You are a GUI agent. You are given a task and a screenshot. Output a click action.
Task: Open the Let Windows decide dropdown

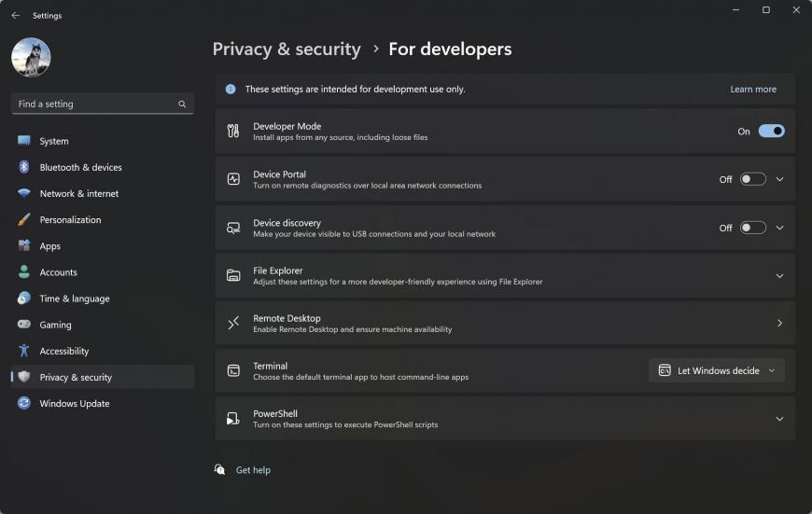pyautogui.click(x=717, y=370)
